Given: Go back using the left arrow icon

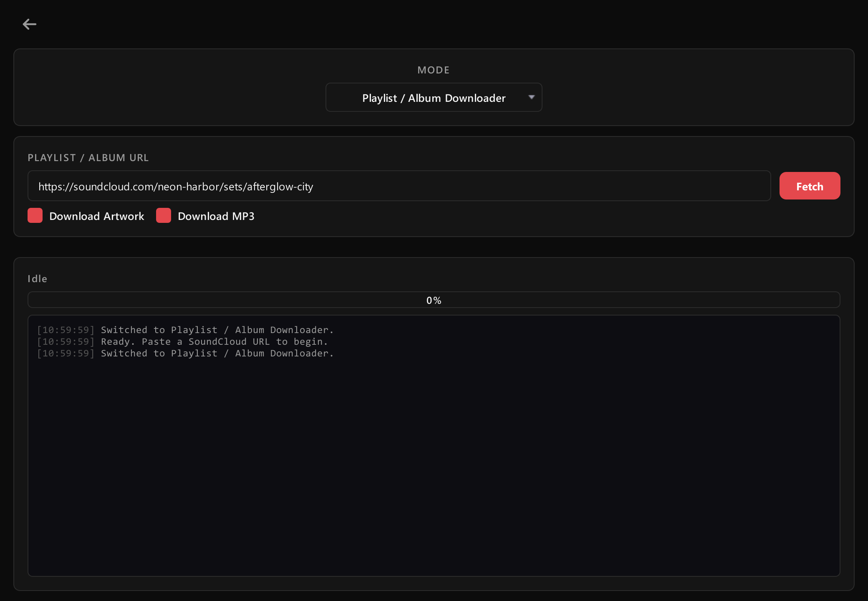Looking at the screenshot, I should [29, 24].
